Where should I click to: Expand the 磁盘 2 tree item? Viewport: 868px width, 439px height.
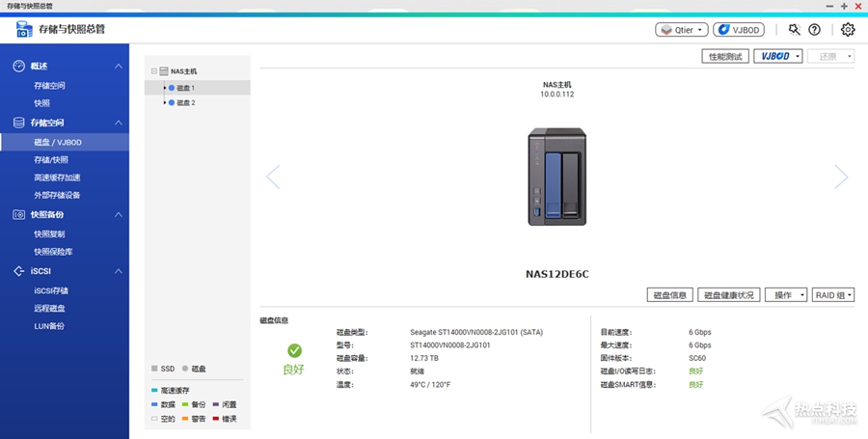pos(165,102)
